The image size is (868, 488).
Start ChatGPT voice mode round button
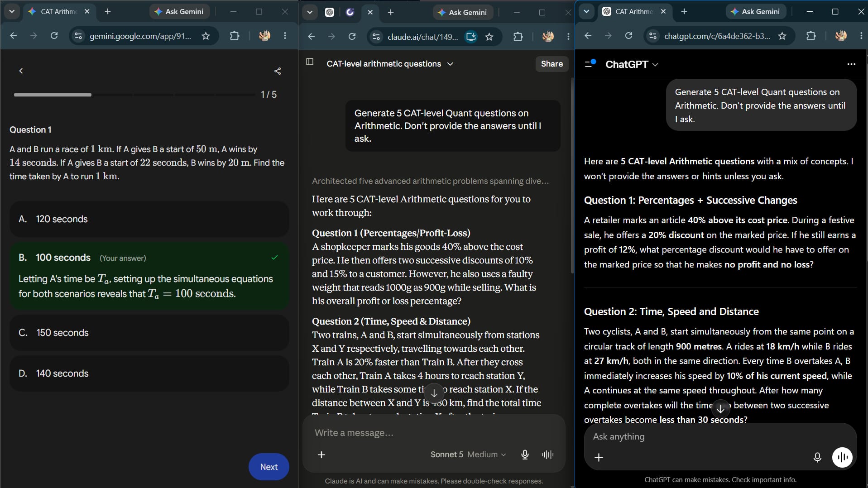[x=842, y=457]
